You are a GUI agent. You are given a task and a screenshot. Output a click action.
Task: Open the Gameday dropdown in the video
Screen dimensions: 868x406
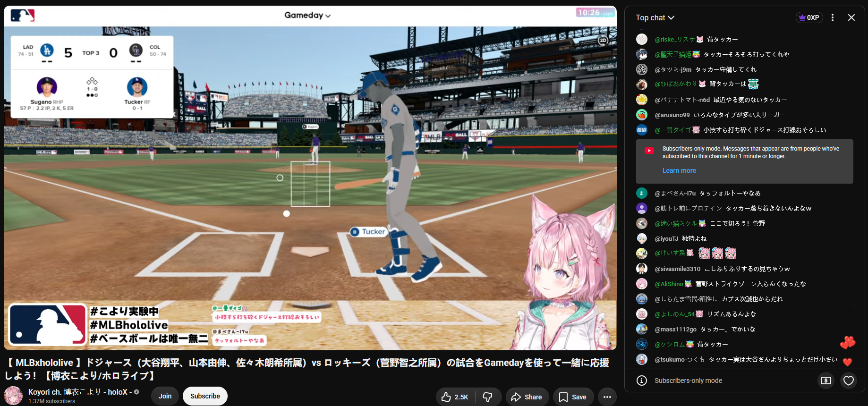(x=307, y=15)
